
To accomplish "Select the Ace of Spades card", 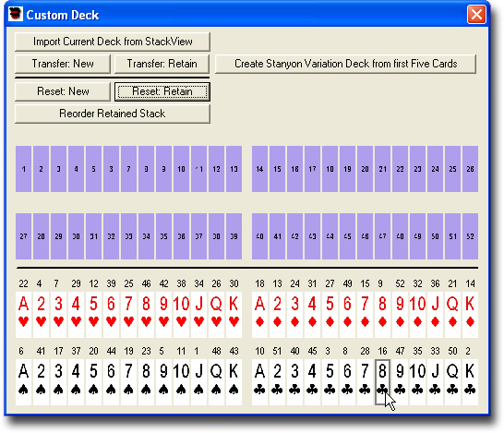I will click(x=23, y=382).
